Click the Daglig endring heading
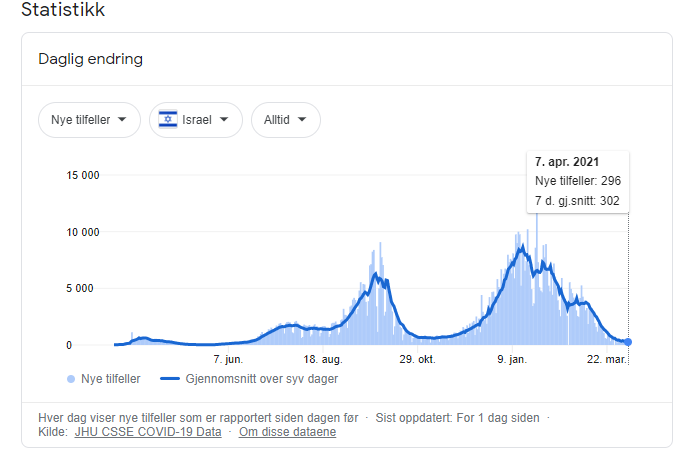This screenshot has height=459, width=692. point(91,59)
